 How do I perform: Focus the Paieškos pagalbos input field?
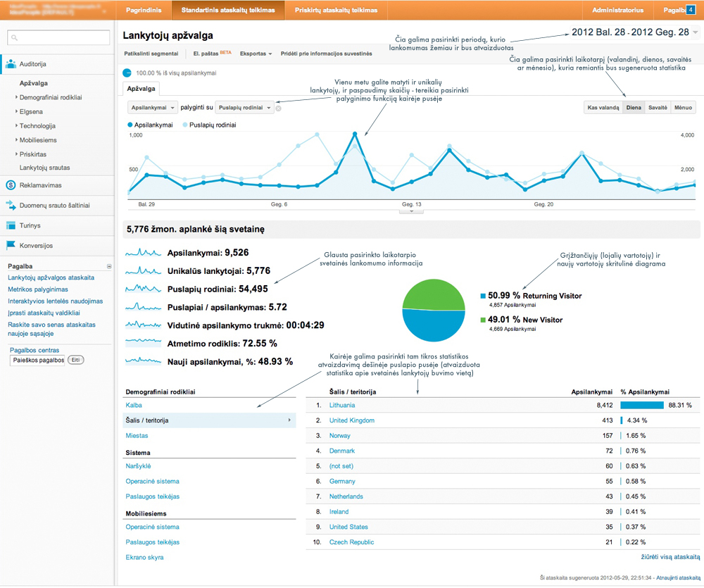click(x=37, y=361)
